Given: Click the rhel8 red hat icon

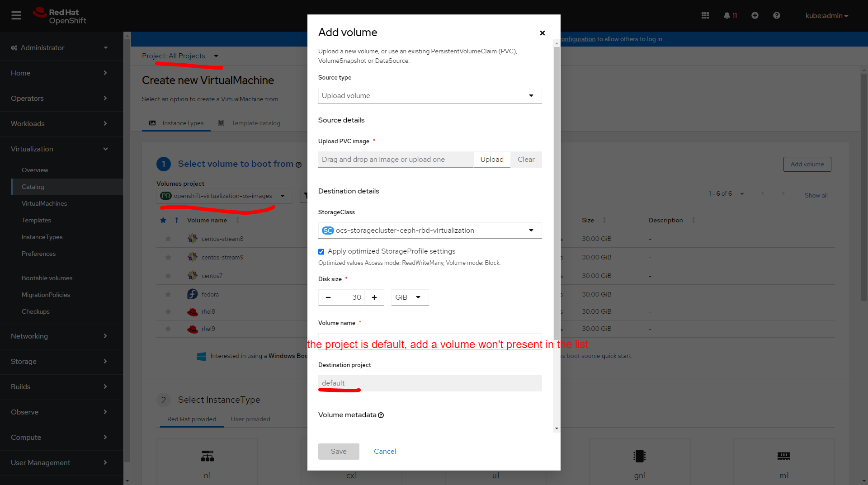Looking at the screenshot, I should [x=193, y=312].
